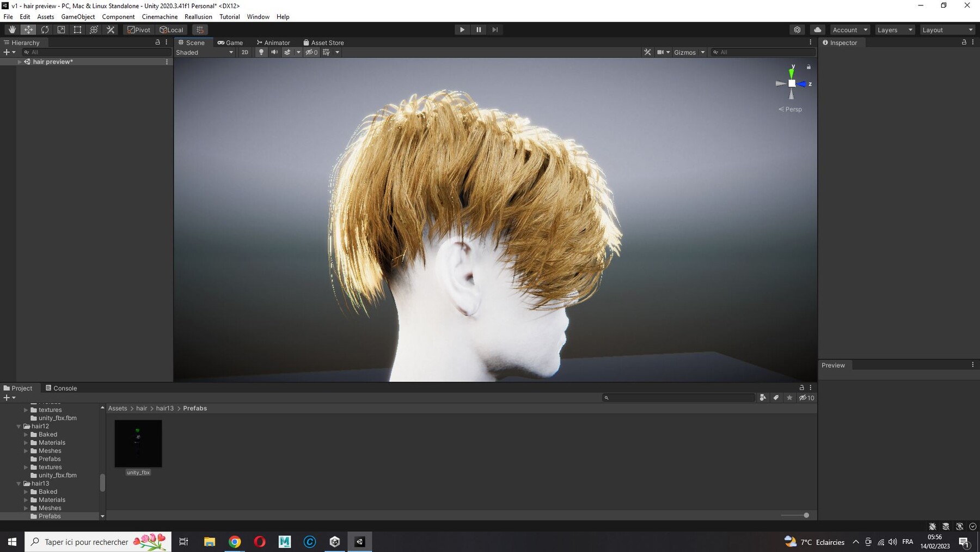This screenshot has width=980, height=552.
Task: Select the Rotate tool
Action: click(x=45, y=30)
